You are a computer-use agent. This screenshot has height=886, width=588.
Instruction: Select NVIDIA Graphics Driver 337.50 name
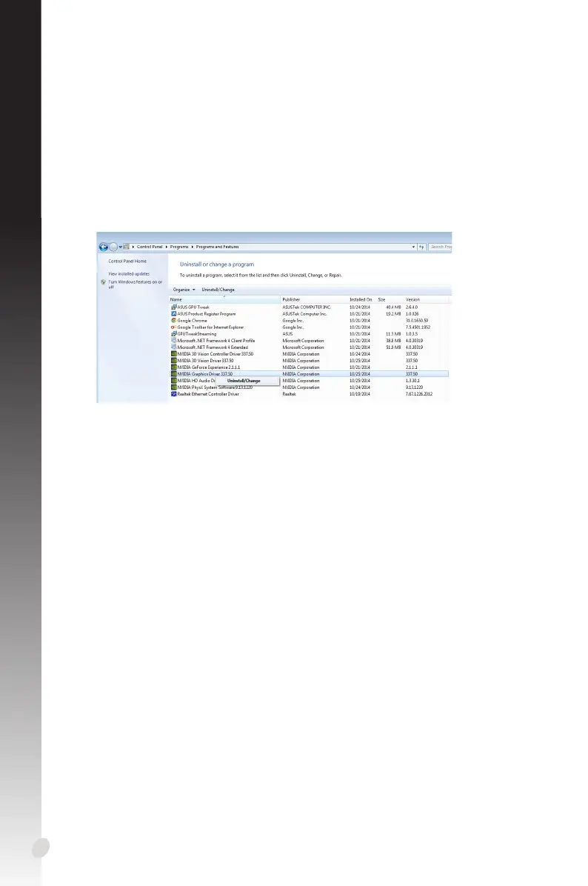(205, 374)
